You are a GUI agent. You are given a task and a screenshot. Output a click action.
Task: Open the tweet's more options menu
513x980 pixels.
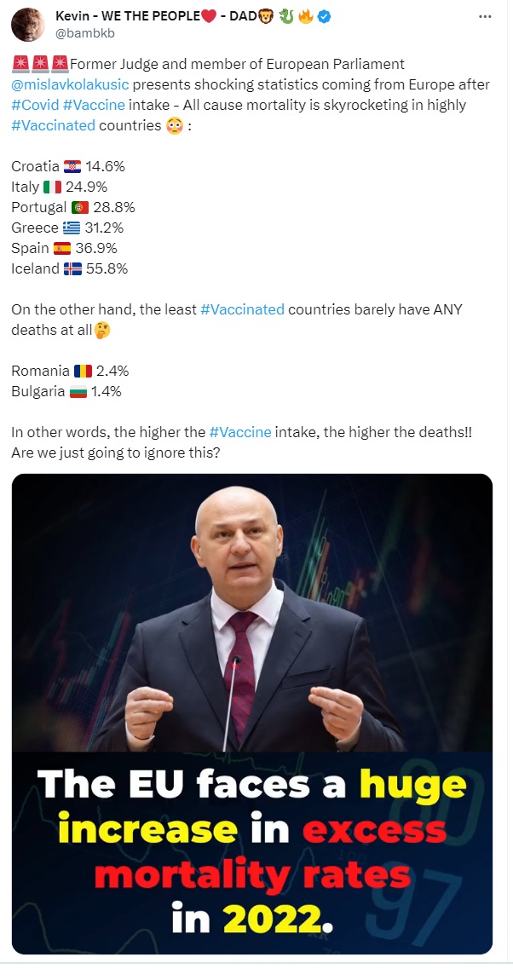(x=485, y=17)
